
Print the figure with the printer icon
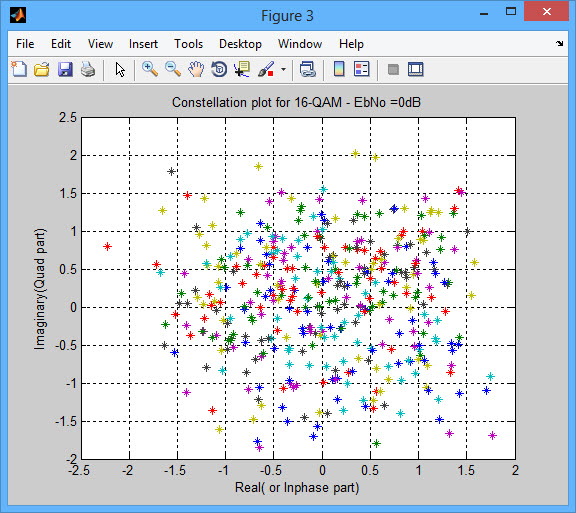88,69
